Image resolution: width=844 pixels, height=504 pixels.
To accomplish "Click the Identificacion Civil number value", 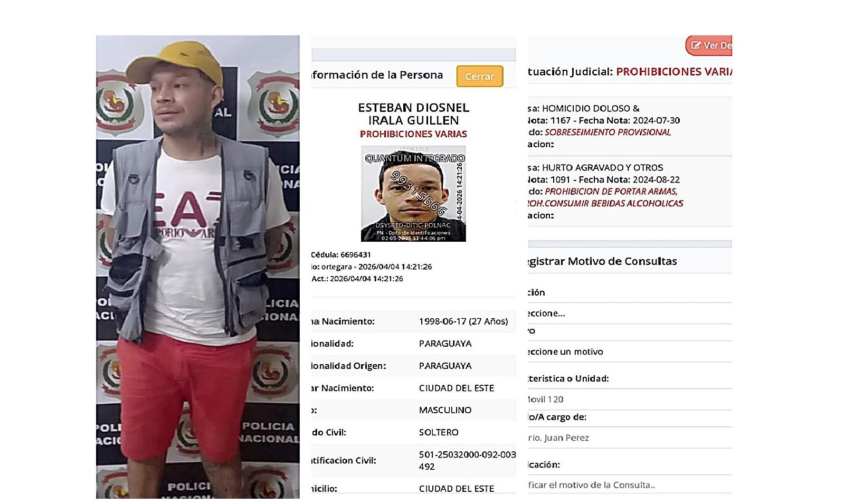I will pos(467,461).
